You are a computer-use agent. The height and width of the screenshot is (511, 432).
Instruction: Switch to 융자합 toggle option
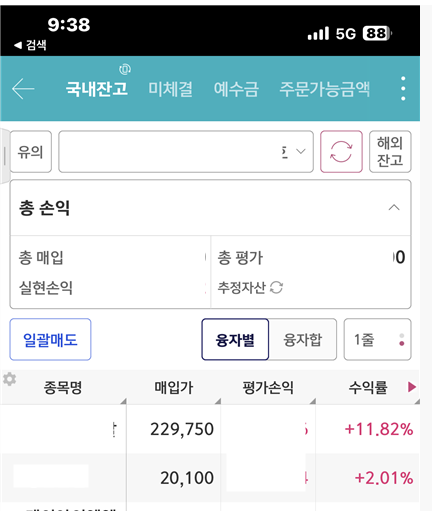tap(303, 339)
